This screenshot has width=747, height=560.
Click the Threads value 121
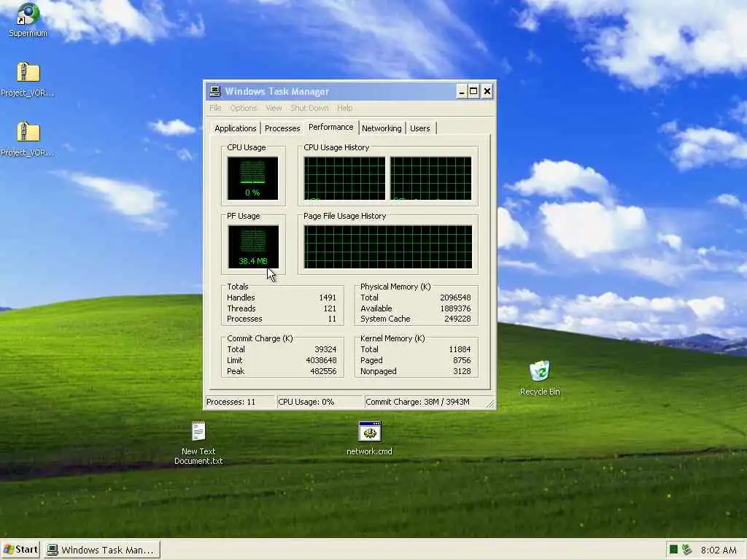(x=330, y=308)
